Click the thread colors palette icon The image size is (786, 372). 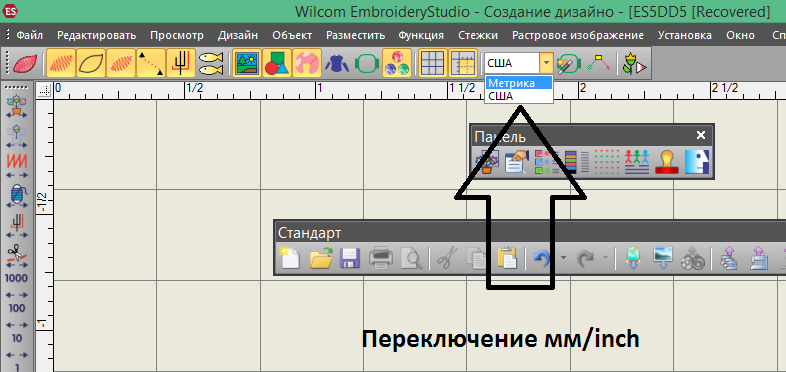coord(397,63)
